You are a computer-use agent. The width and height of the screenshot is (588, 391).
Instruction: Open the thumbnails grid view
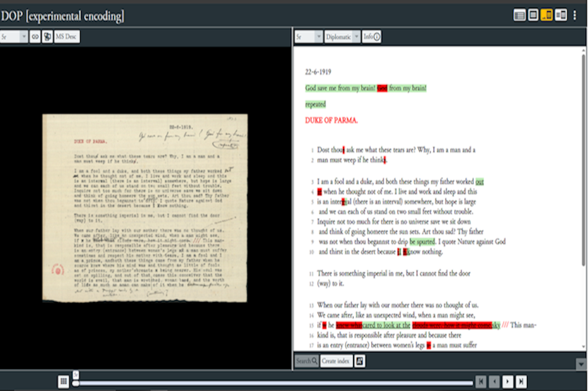pyautogui.click(x=64, y=381)
